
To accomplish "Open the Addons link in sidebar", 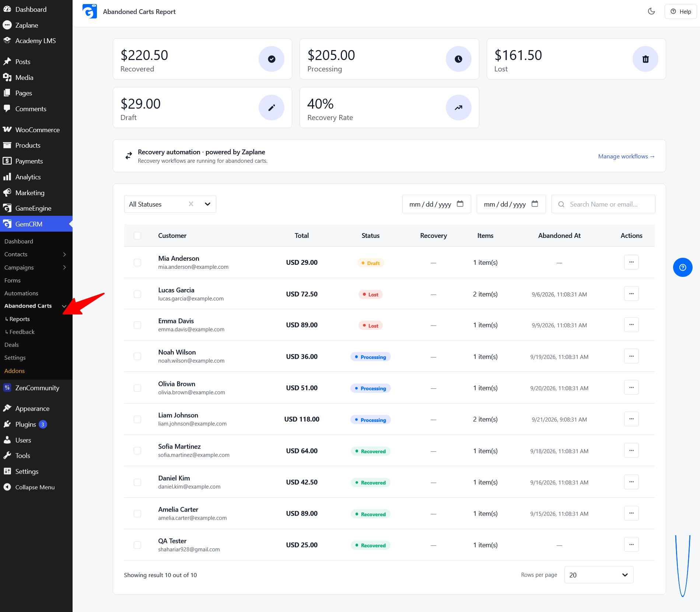I will 14,371.
